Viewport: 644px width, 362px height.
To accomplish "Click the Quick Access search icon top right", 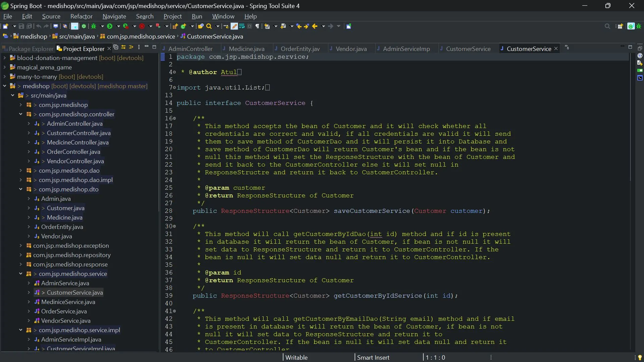I will [607, 26].
